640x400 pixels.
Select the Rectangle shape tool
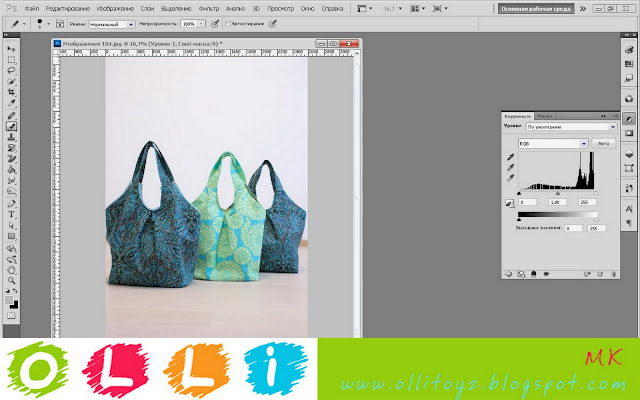pyautogui.click(x=11, y=236)
